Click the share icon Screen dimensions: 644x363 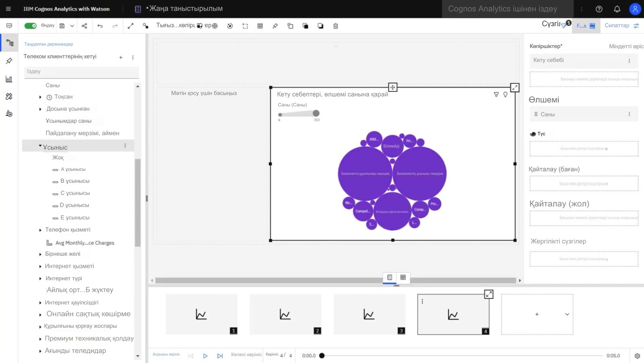[85, 26]
